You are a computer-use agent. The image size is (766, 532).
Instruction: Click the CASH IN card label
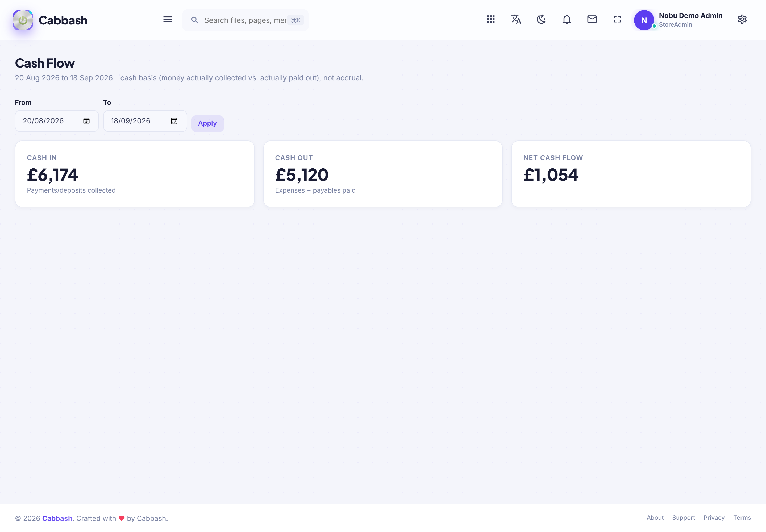42,158
